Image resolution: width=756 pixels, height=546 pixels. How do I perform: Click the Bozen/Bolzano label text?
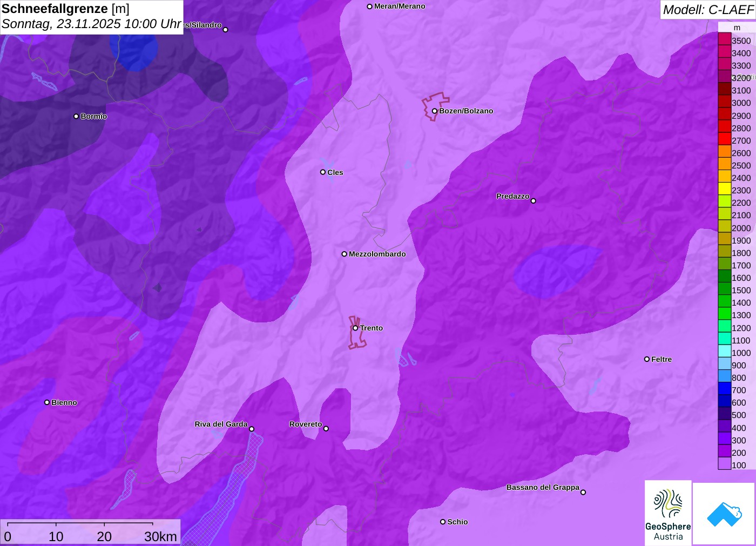(466, 111)
